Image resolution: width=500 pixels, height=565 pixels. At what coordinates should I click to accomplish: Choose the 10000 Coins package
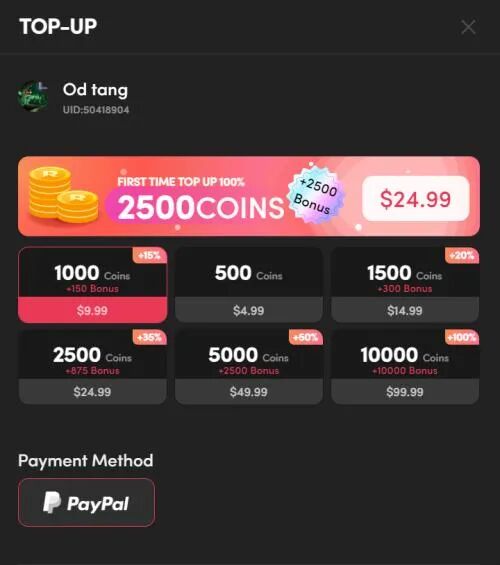point(405,366)
